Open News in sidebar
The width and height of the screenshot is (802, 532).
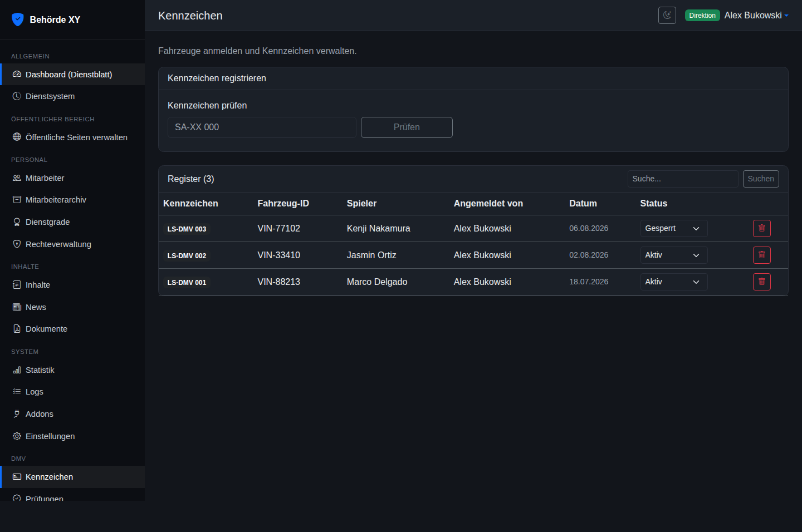pyautogui.click(x=72, y=307)
